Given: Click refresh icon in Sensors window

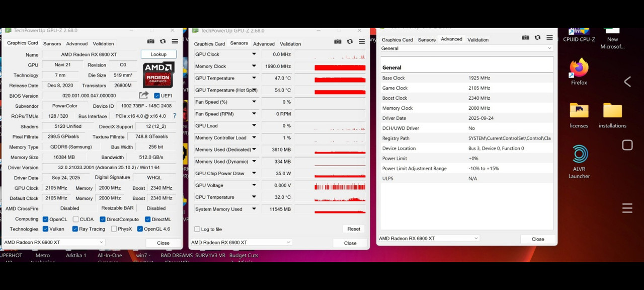Looking at the screenshot, I should tap(350, 41).
